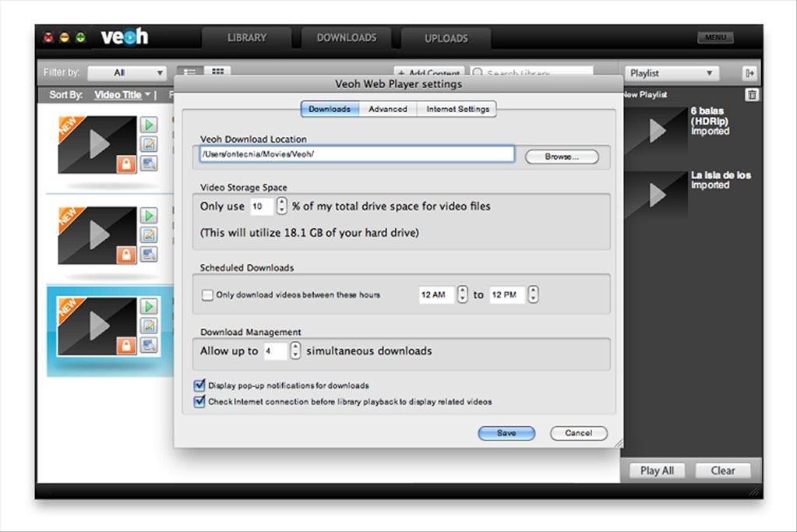797x532 pixels.
Task: Open the Sort By Video Title dropdown
Action: pyautogui.click(x=122, y=95)
